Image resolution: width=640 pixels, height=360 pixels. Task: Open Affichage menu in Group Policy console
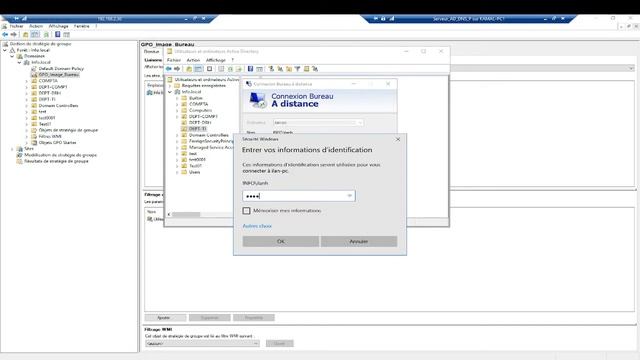point(58,26)
